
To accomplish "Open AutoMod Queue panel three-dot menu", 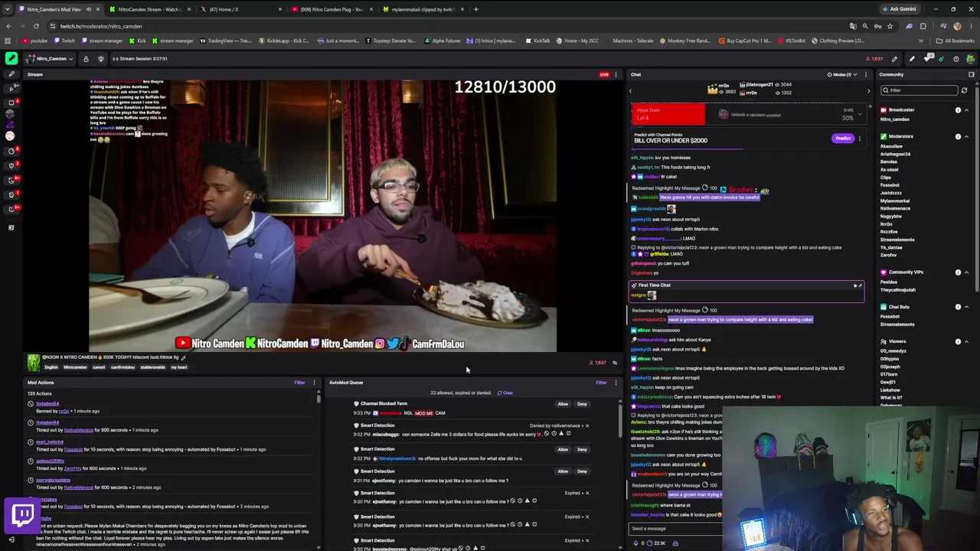I will (x=616, y=383).
